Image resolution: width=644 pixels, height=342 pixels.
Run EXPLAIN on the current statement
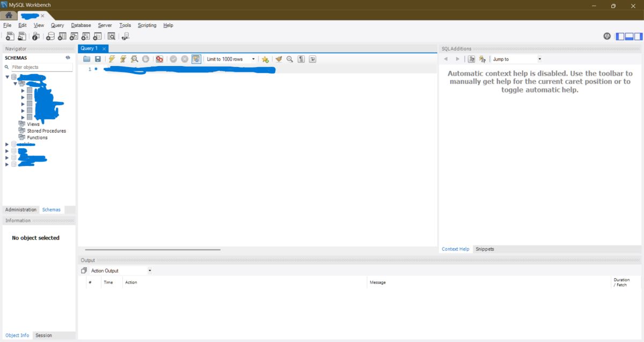tap(135, 59)
